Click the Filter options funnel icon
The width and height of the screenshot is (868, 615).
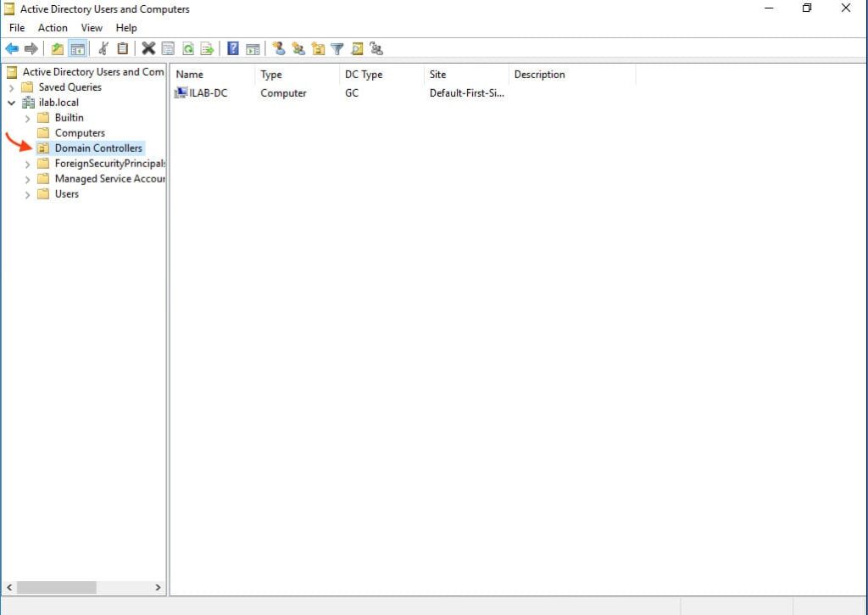pyautogui.click(x=337, y=49)
